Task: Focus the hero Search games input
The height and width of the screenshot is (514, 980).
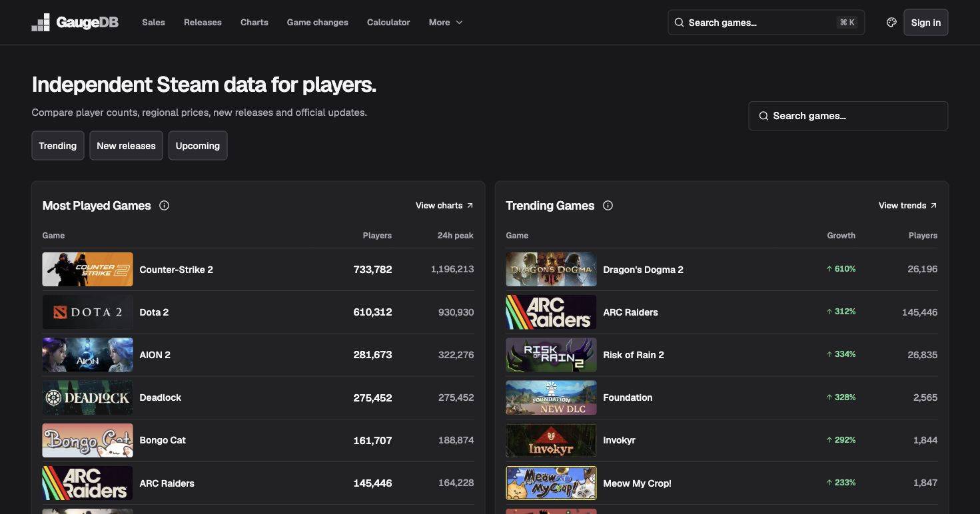Action: (x=848, y=116)
